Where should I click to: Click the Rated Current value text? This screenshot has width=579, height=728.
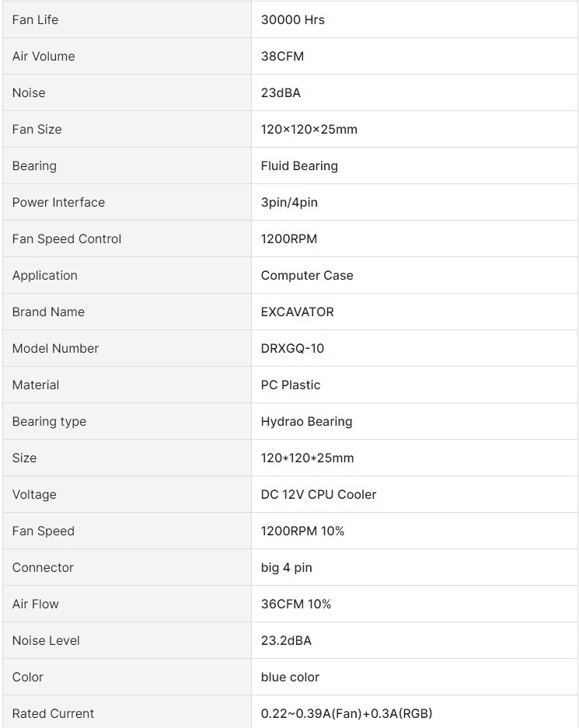point(347,713)
